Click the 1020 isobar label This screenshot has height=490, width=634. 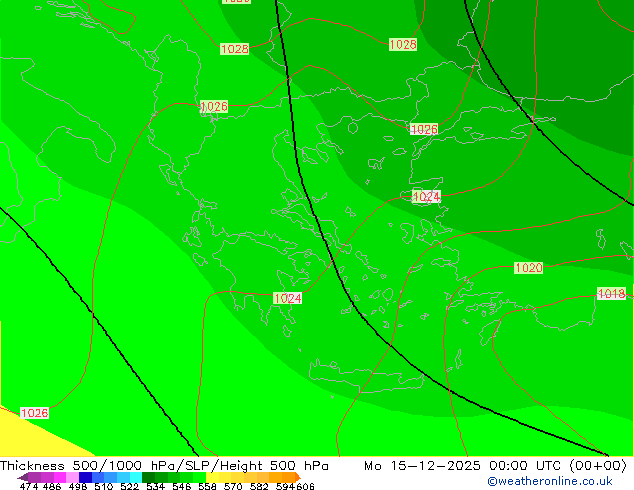528,268
